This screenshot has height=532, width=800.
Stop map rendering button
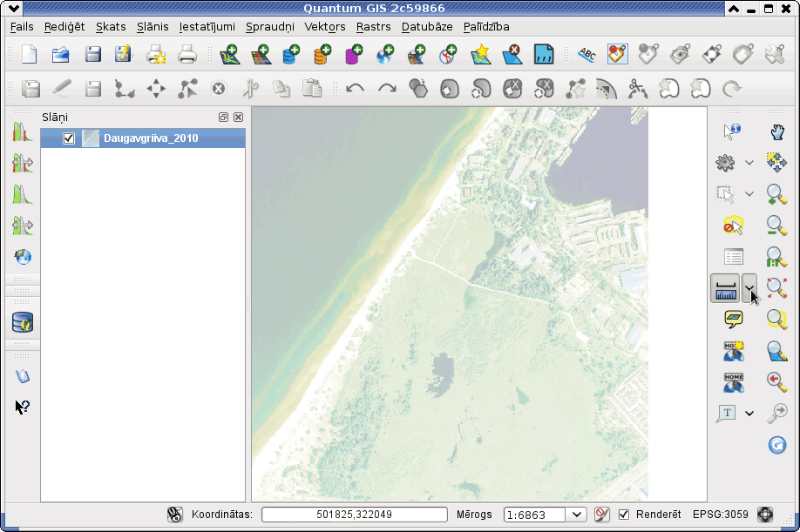[602, 515]
